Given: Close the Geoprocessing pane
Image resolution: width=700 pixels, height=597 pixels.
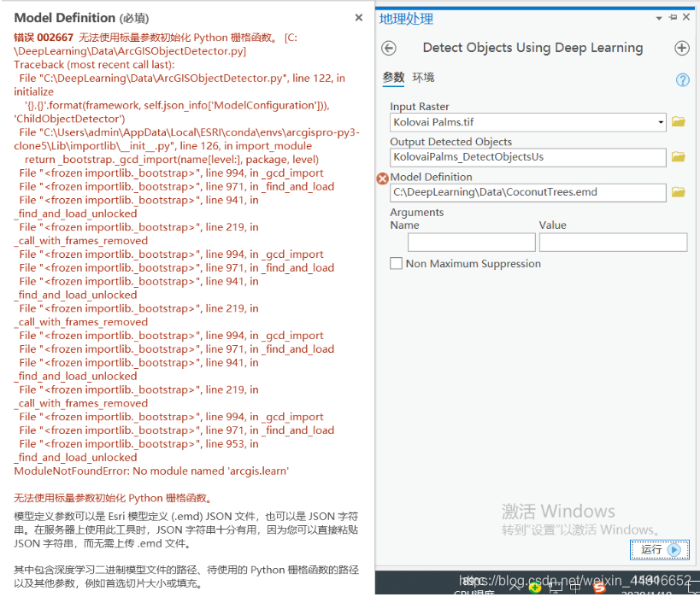Looking at the screenshot, I should (686, 17).
